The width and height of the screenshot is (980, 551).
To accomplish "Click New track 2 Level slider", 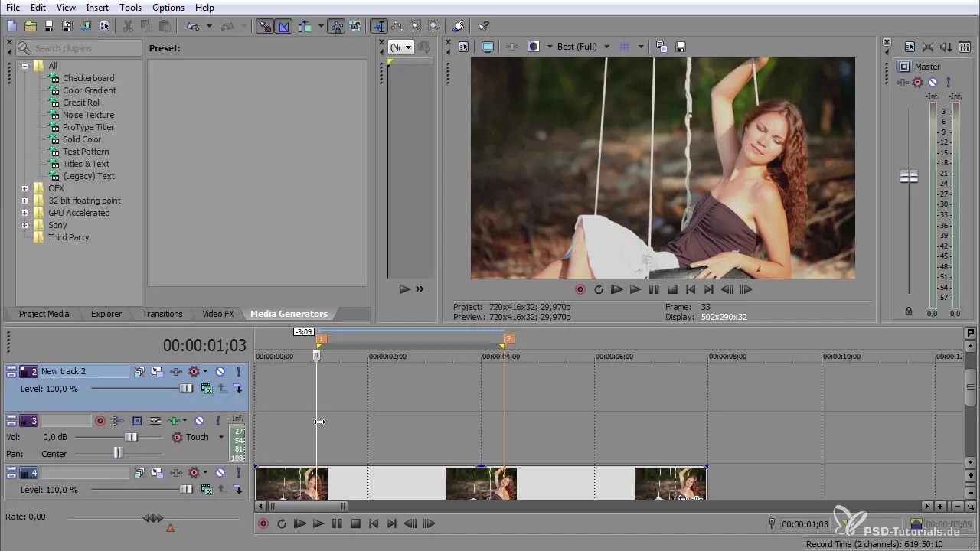I will point(186,388).
